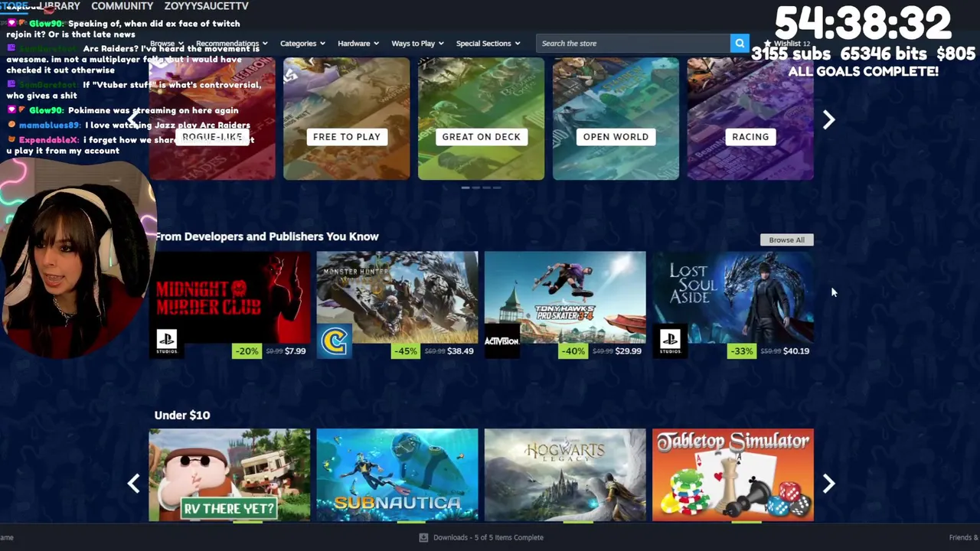This screenshot has width=980, height=551.
Task: Click the Under $10 section heading
Action: pyautogui.click(x=182, y=415)
